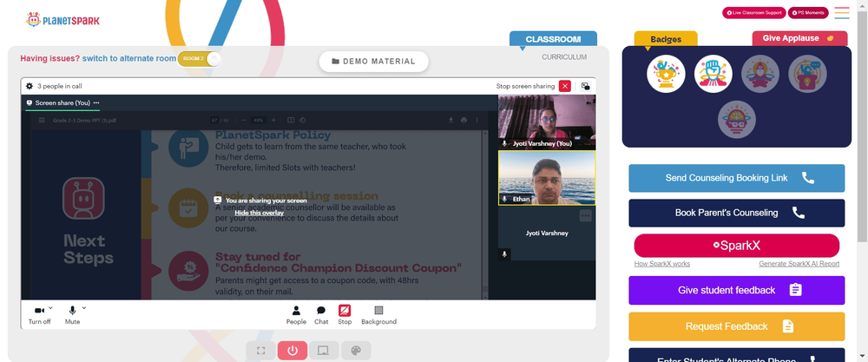Click the pop-out view icon next to stop sharing
The image size is (868, 362).
[x=585, y=86]
